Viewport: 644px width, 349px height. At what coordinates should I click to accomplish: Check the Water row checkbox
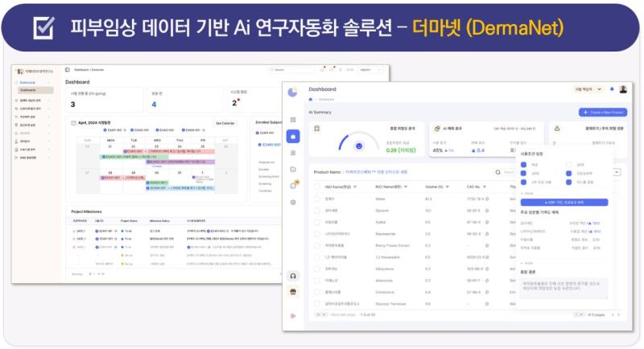coord(316,199)
